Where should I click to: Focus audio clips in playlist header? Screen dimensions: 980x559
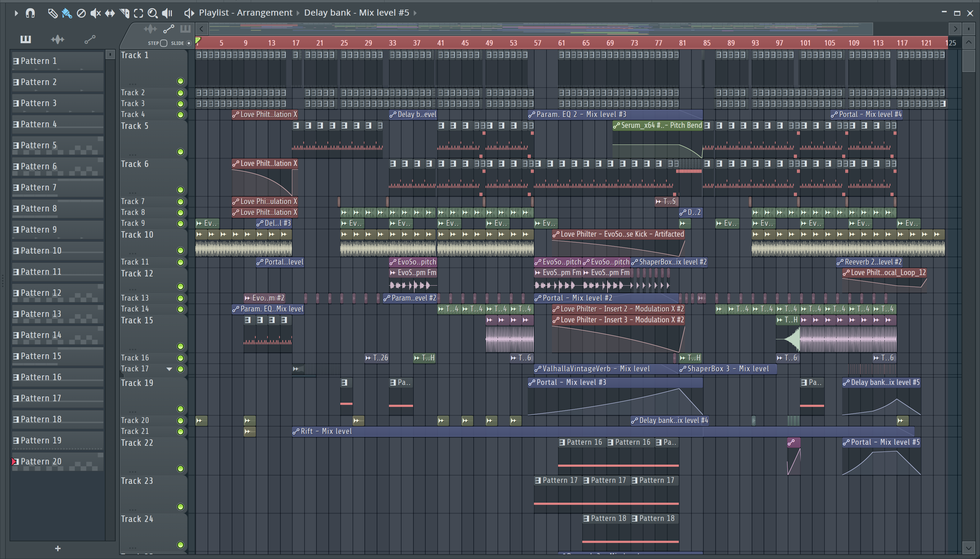tap(150, 29)
